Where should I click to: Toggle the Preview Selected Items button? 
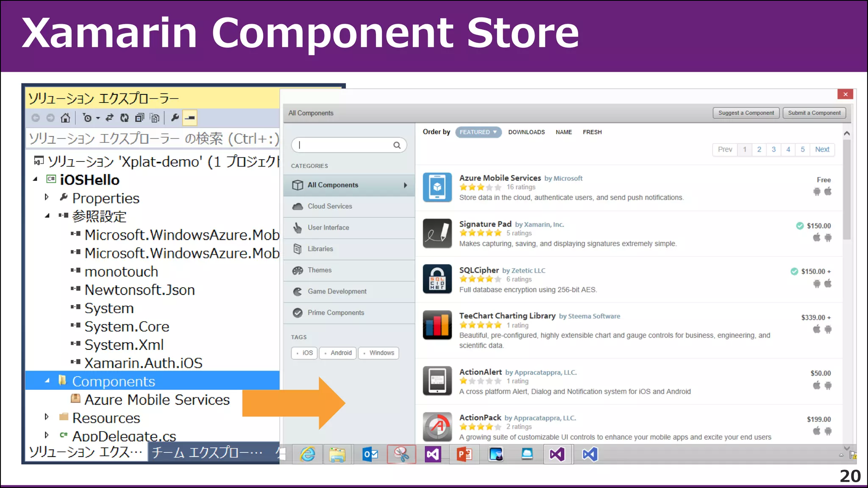190,118
